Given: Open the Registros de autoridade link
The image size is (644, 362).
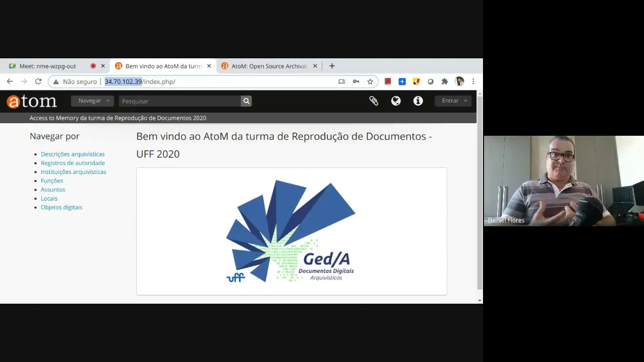Looking at the screenshot, I should tap(73, 163).
